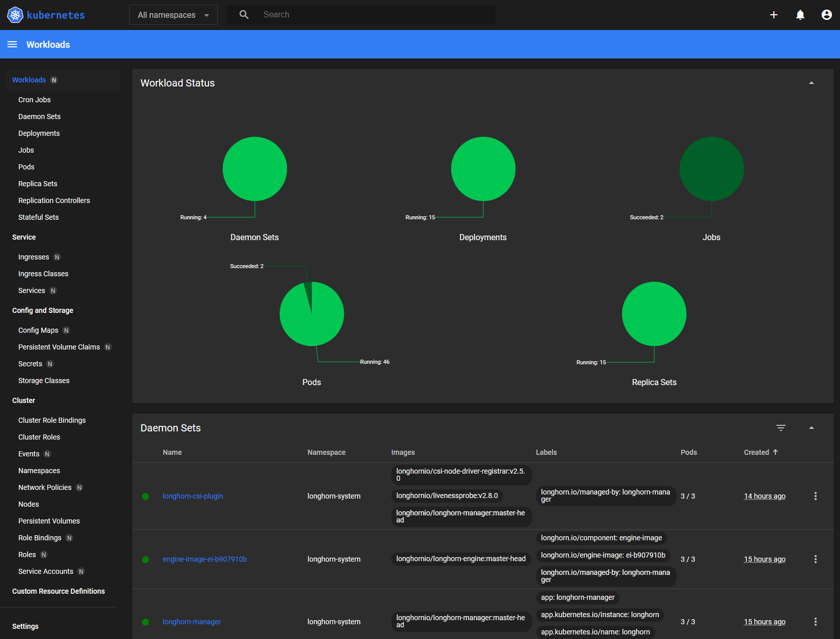Viewport: 840px width, 639px height.
Task: Open Settings in the sidebar
Action: tap(25, 626)
